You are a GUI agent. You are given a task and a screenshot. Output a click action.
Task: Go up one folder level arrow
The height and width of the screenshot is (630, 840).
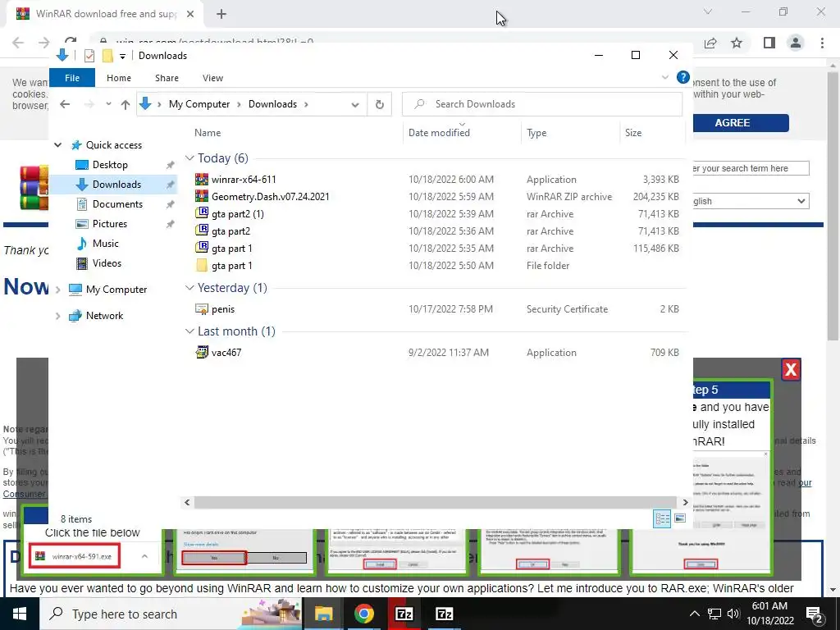pyautogui.click(x=126, y=104)
